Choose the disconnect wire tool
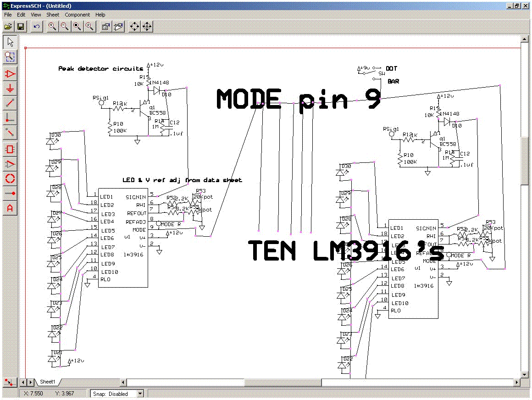The height and width of the screenshot is (400, 532). pyautogui.click(x=10, y=132)
